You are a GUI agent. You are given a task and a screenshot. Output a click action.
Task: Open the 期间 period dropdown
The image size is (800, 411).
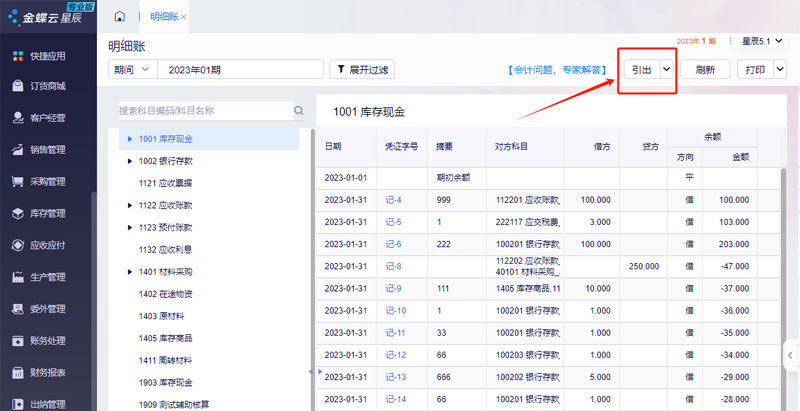point(132,69)
